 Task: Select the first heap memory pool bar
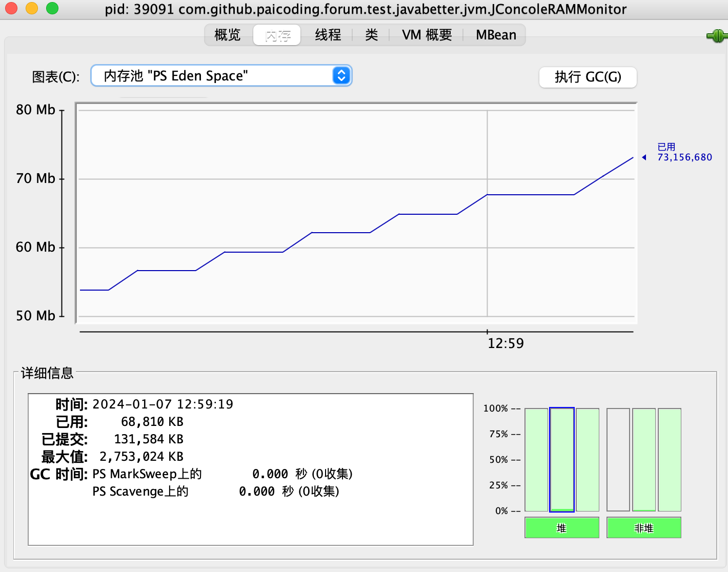point(536,460)
